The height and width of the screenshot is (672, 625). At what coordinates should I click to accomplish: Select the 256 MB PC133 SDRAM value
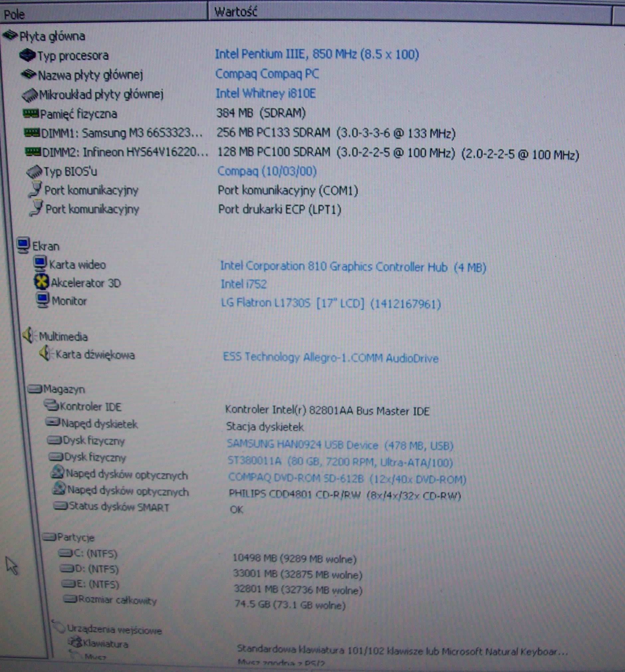tap(336, 133)
